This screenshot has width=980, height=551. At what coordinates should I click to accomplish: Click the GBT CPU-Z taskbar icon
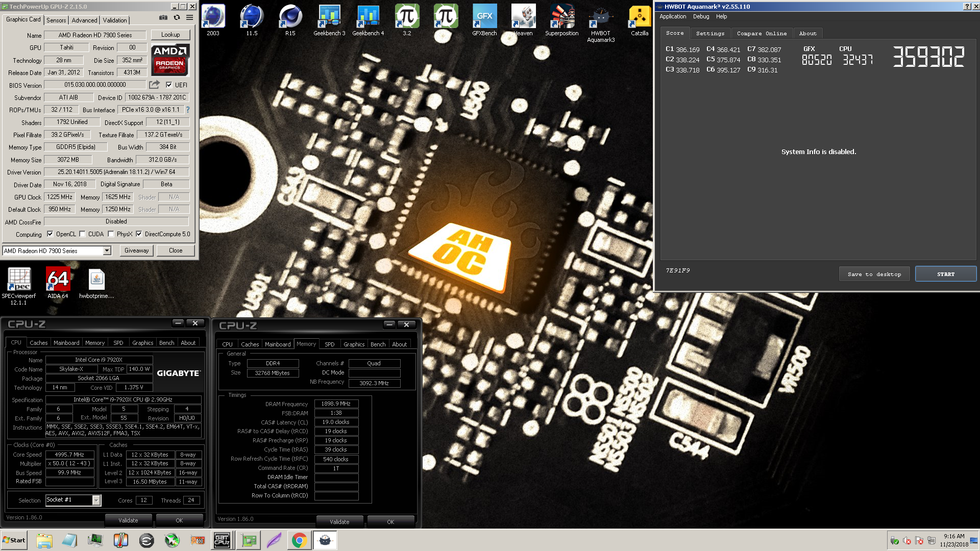(x=222, y=540)
